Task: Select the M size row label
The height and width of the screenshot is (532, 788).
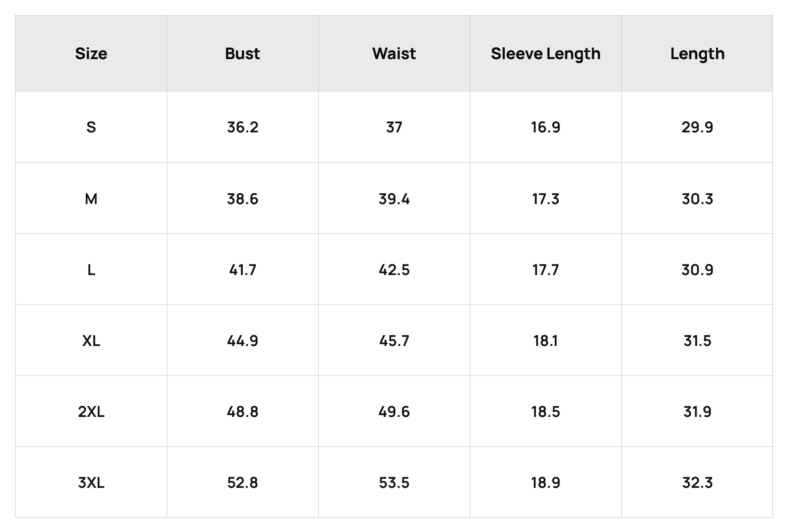Action: [91, 199]
